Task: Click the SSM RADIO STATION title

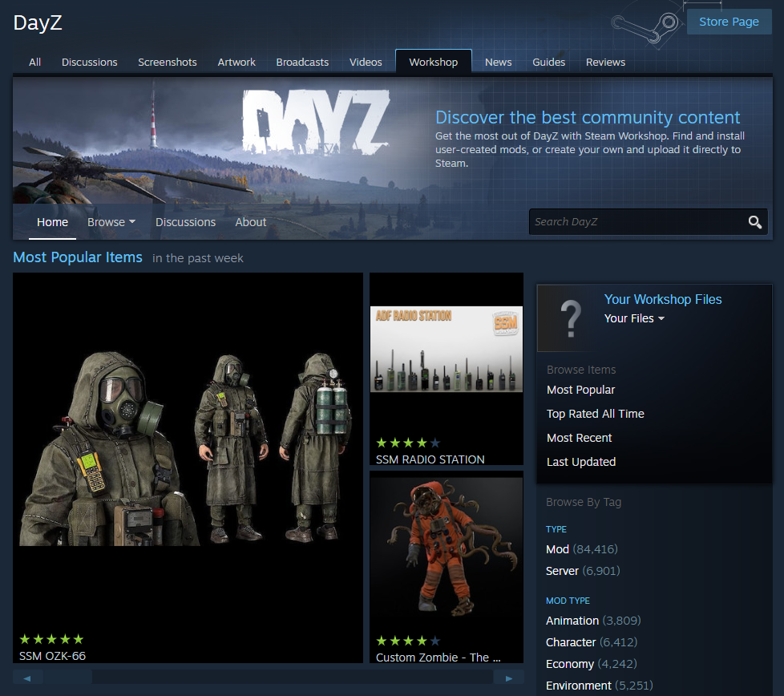Action: [430, 459]
